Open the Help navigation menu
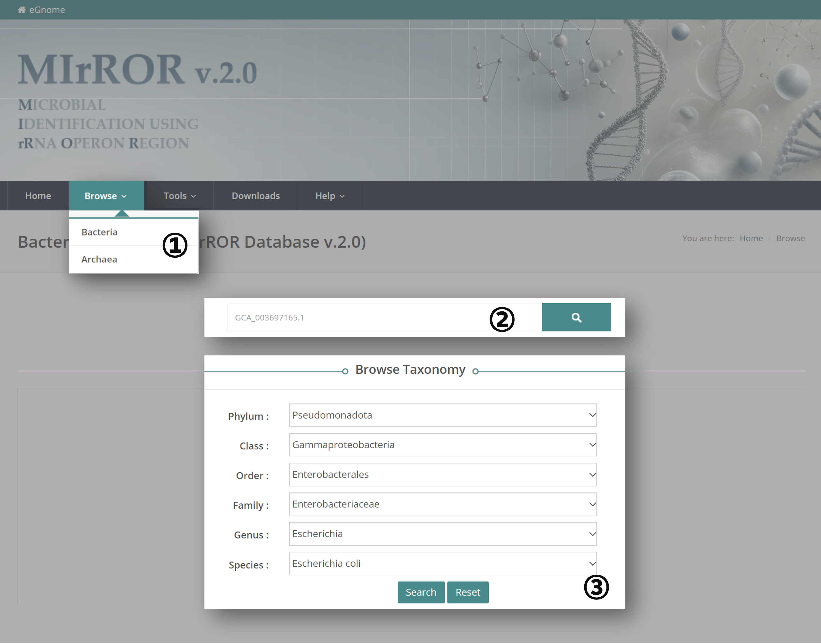 tap(329, 196)
